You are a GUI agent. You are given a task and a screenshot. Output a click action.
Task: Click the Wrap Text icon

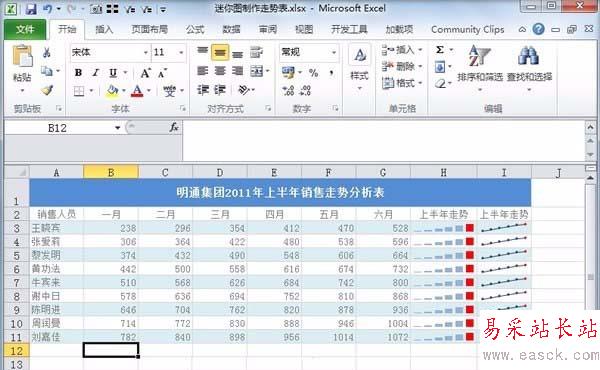coord(256,52)
